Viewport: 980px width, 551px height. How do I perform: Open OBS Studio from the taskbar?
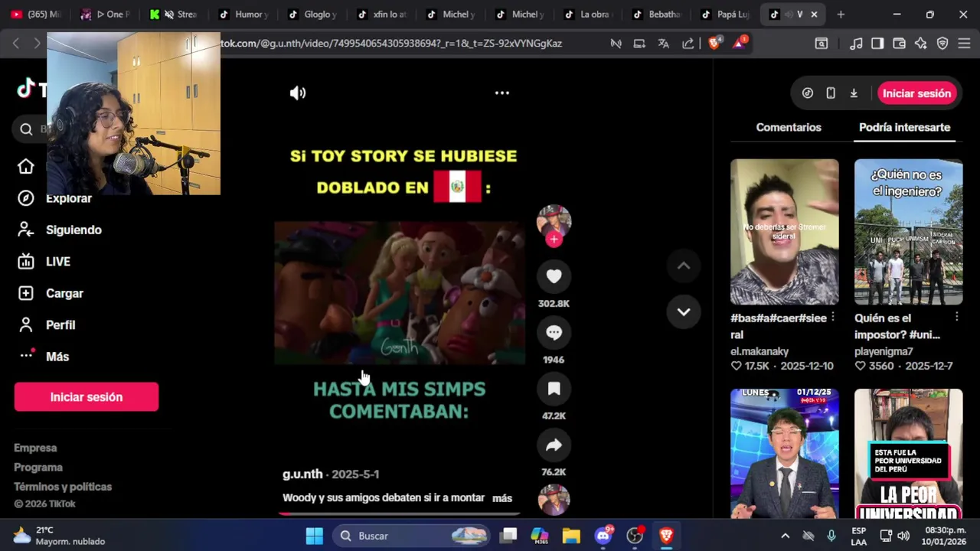coord(635,536)
